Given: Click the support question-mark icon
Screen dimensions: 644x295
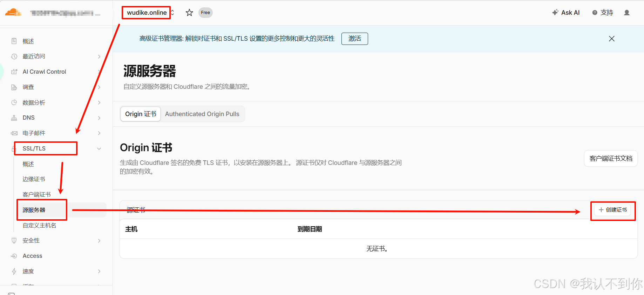Looking at the screenshot, I should [595, 13].
